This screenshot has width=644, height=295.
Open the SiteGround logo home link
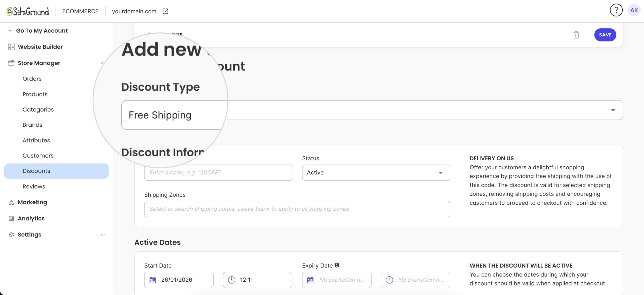(28, 11)
